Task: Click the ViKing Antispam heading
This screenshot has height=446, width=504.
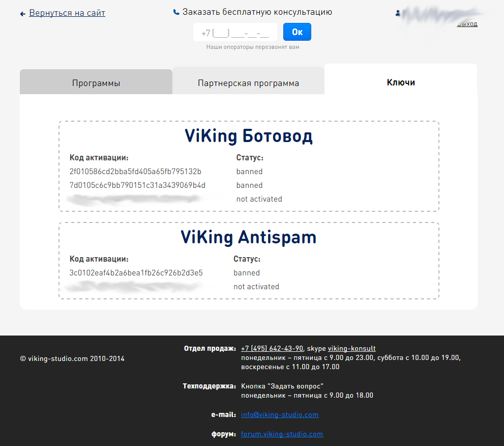Action: click(249, 237)
